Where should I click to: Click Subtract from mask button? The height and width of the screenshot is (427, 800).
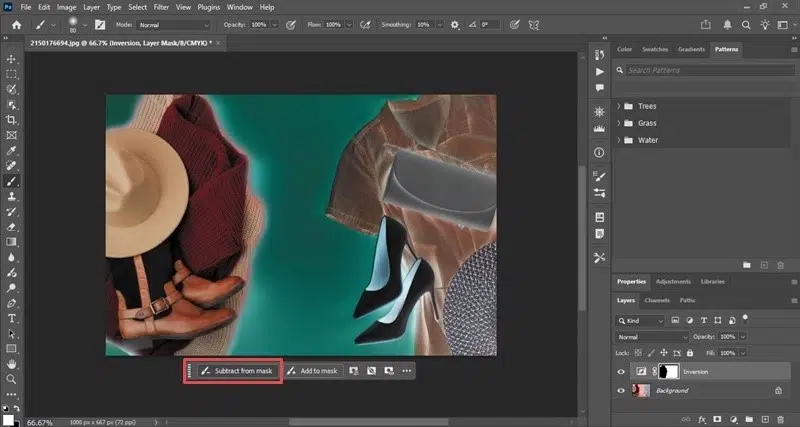(x=237, y=371)
